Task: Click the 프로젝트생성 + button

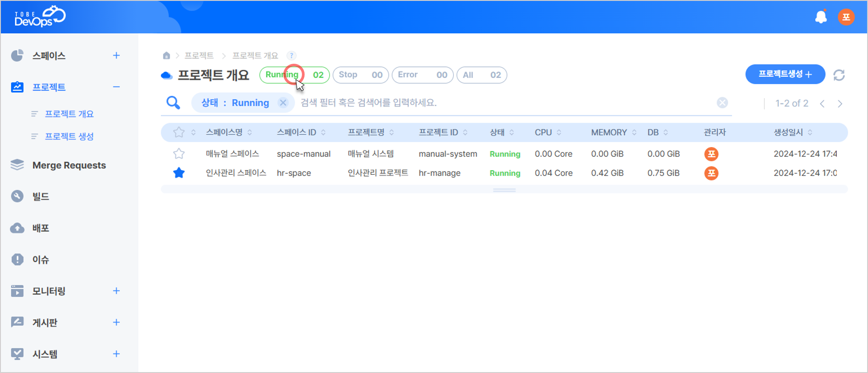Action: (x=785, y=74)
